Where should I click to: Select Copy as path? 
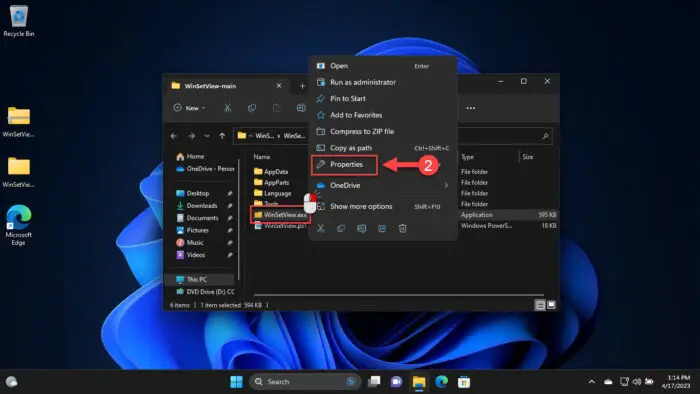383,148
